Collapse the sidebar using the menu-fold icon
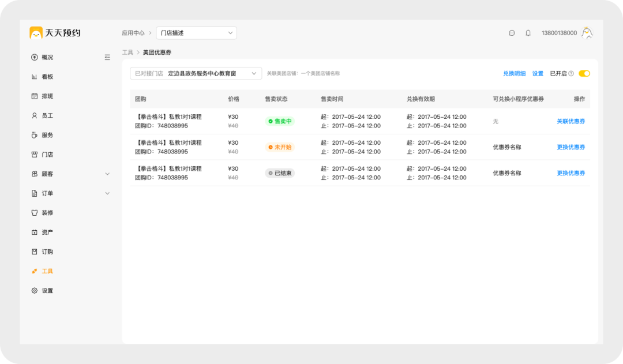Image resolution: width=623 pixels, height=364 pixels. tap(107, 57)
